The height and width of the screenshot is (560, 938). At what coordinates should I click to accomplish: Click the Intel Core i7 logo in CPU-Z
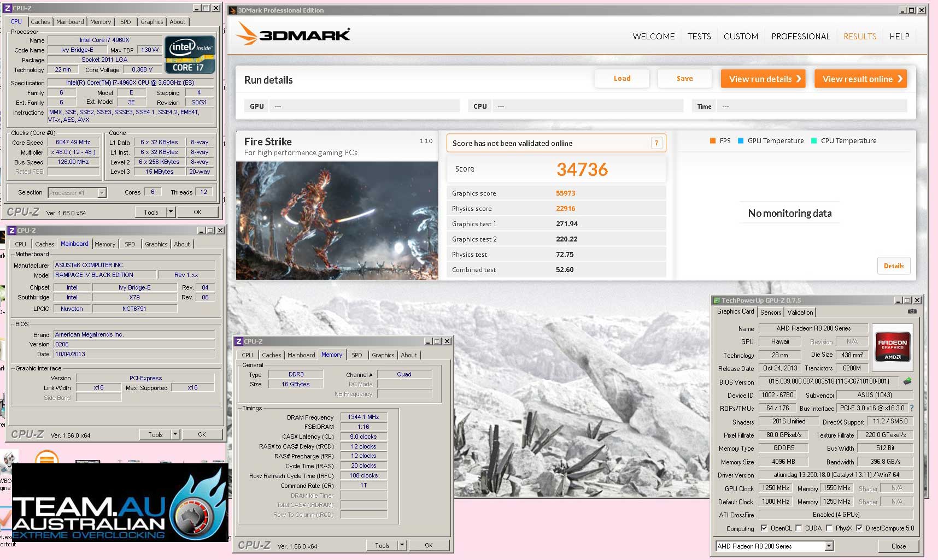(x=190, y=55)
